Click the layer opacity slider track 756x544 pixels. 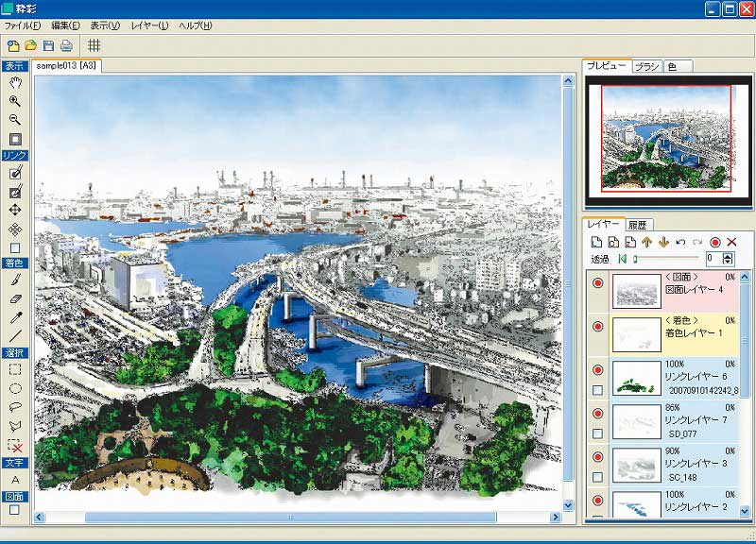[666, 258]
